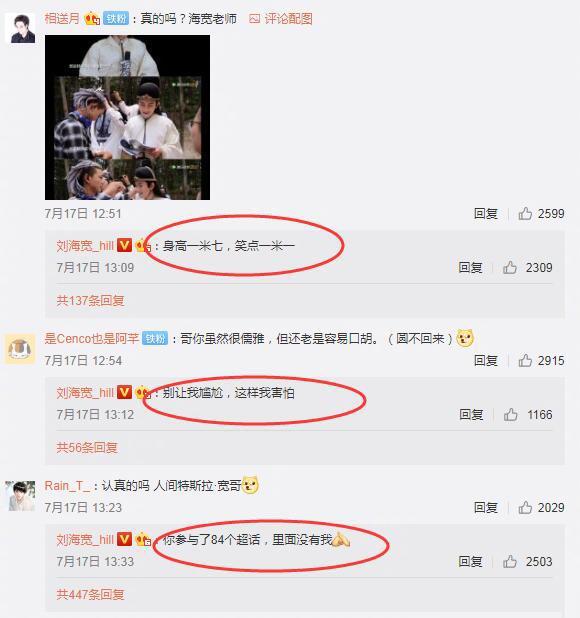580x618 pixels.
Task: Open 刘海宽_hill profile in last reply
Action: click(85, 540)
